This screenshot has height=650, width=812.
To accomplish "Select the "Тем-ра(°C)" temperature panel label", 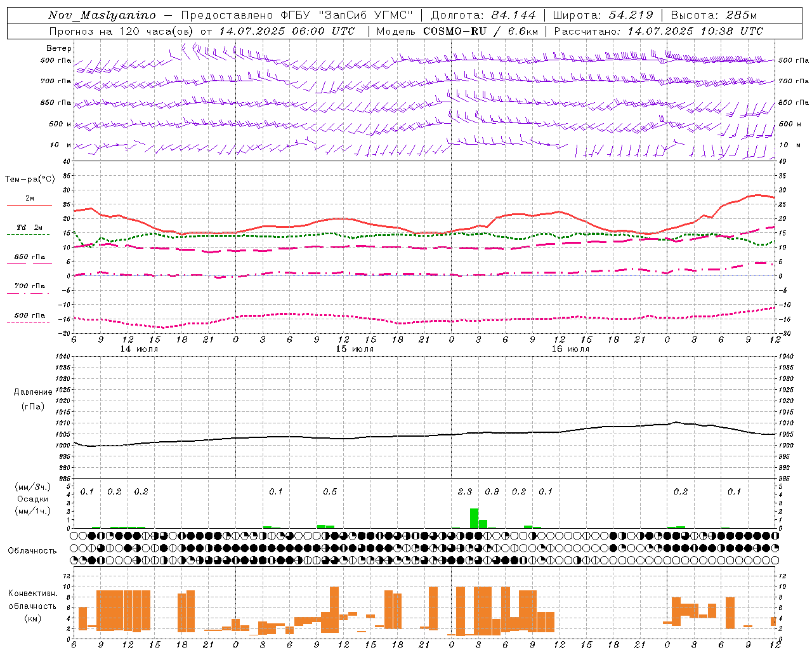I will coord(30,180).
